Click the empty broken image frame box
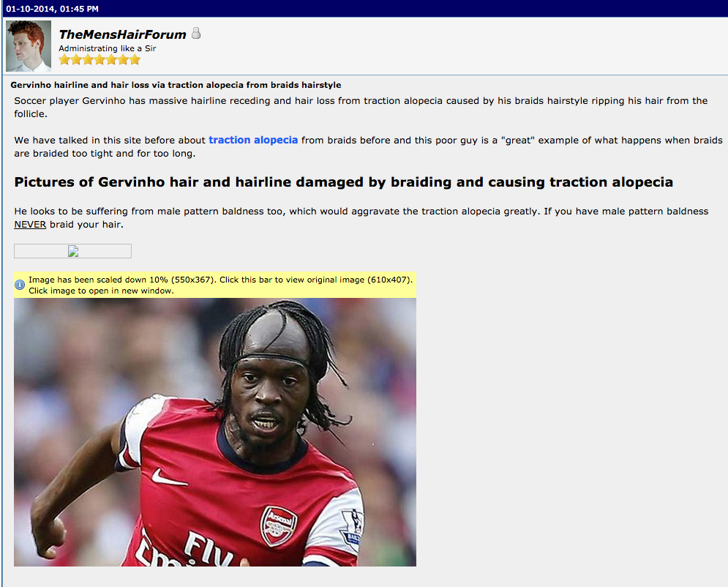 (x=73, y=251)
